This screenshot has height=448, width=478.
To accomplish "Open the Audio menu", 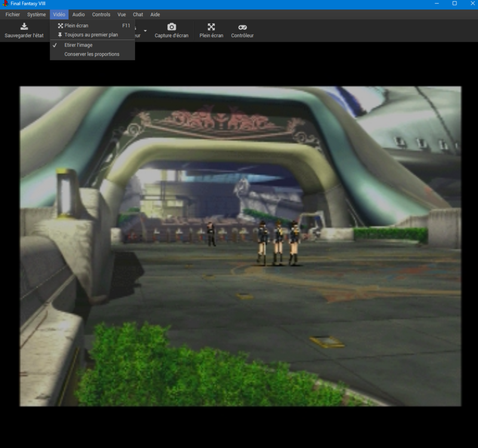I will coord(79,14).
